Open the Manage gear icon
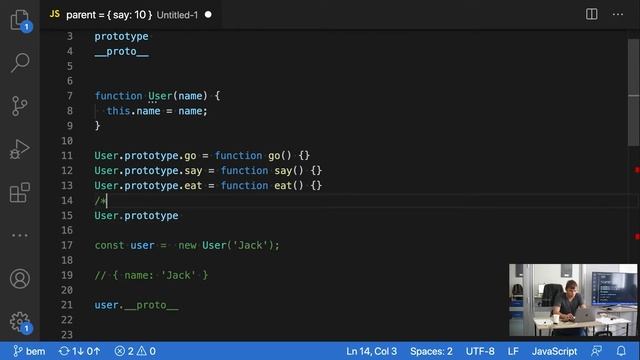This screenshot has height=360, width=640. (x=20, y=322)
